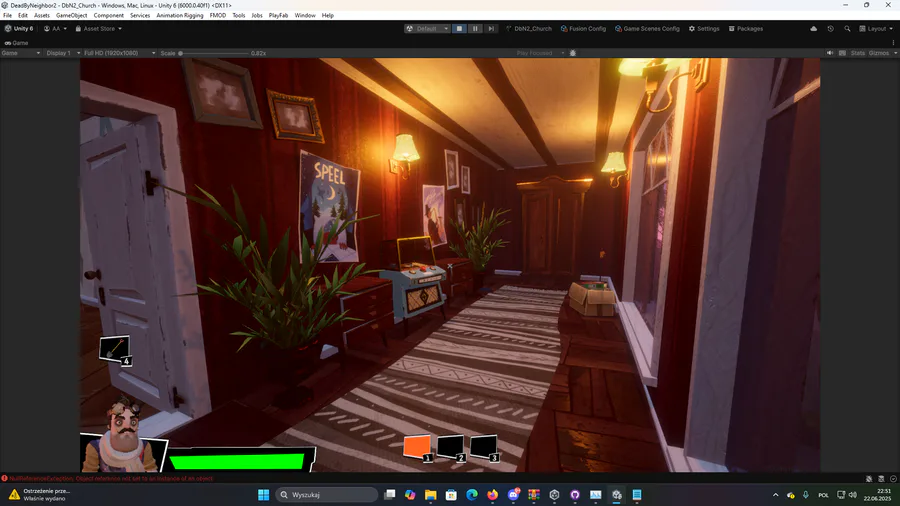
Task: Pause the running game
Action: 475,29
